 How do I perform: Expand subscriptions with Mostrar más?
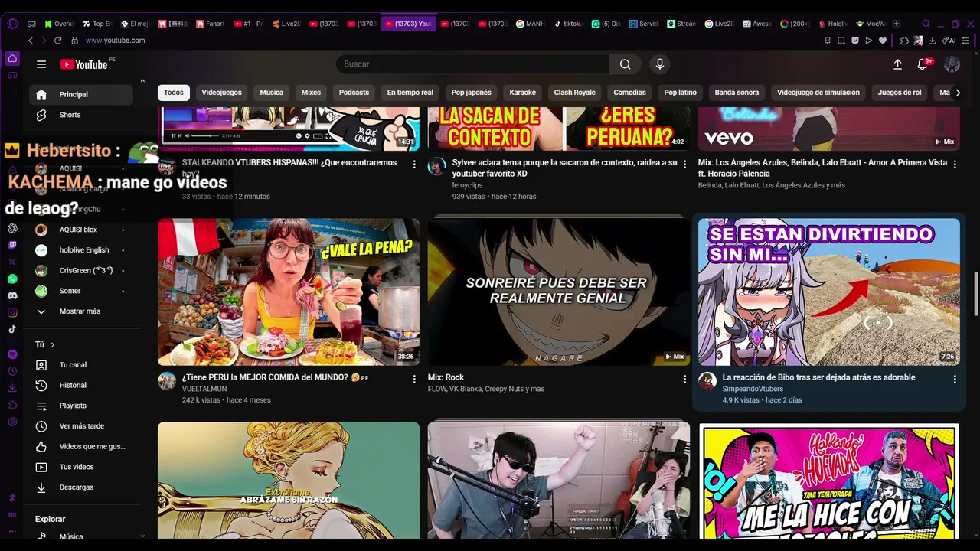tap(81, 311)
